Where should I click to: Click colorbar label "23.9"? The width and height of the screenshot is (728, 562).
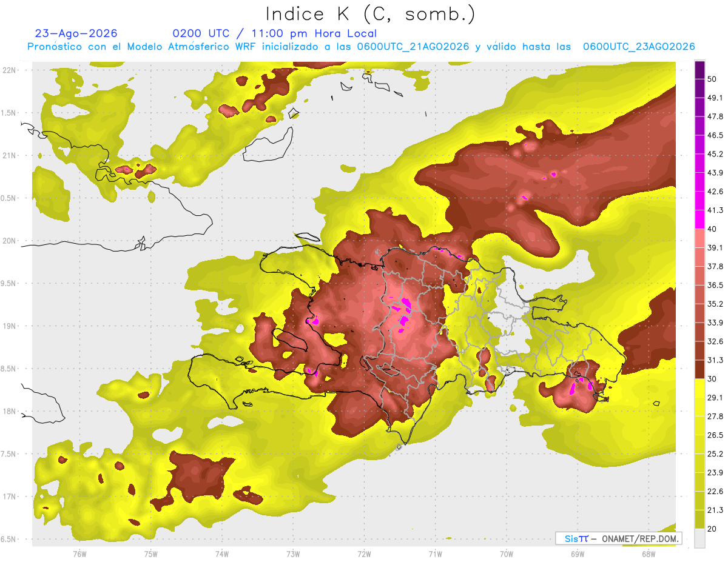(715, 472)
